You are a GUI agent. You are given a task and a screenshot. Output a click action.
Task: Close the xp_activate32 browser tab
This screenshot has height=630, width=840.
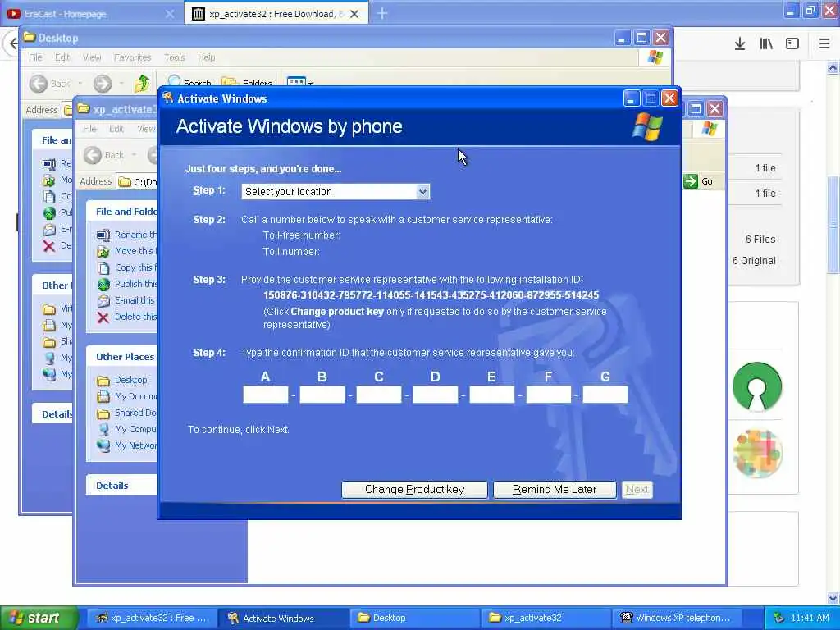pos(354,14)
